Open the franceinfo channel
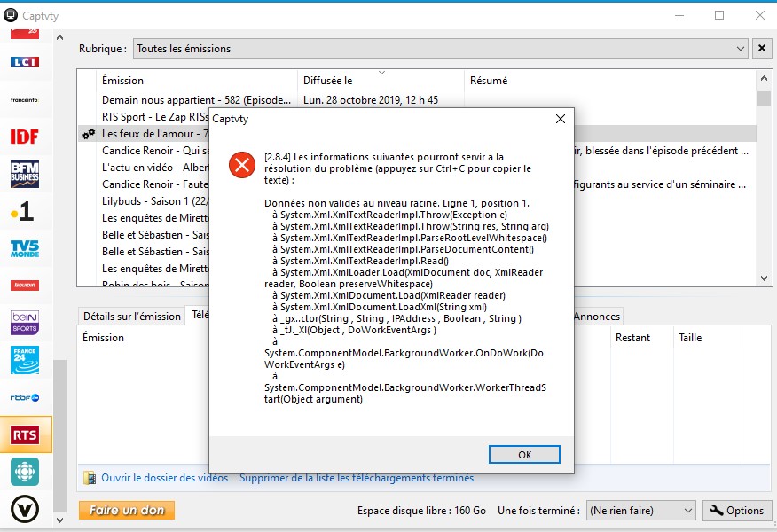This screenshot has height=532, width=777. click(25, 99)
